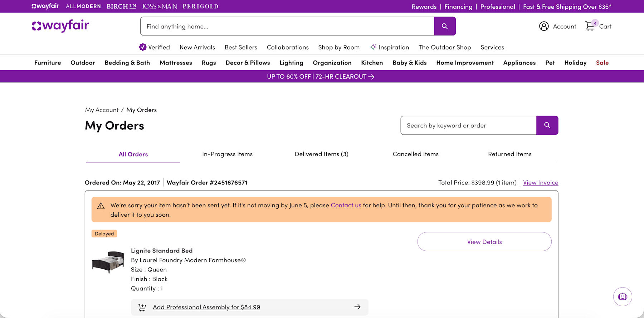The width and height of the screenshot is (644, 318).
Task: Open the Pet category menu
Action: pos(550,63)
